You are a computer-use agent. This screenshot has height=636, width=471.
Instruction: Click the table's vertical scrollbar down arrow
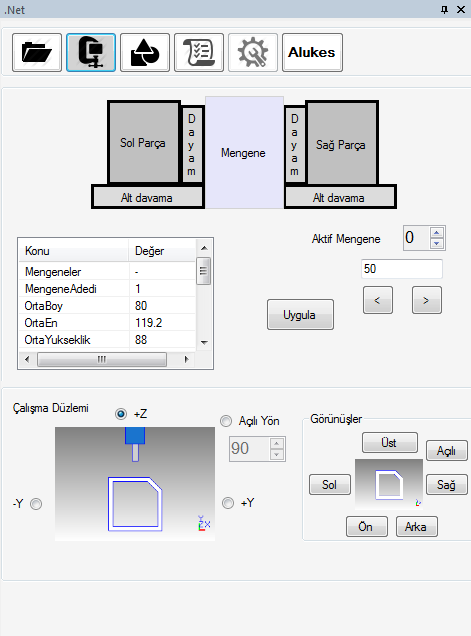204,342
